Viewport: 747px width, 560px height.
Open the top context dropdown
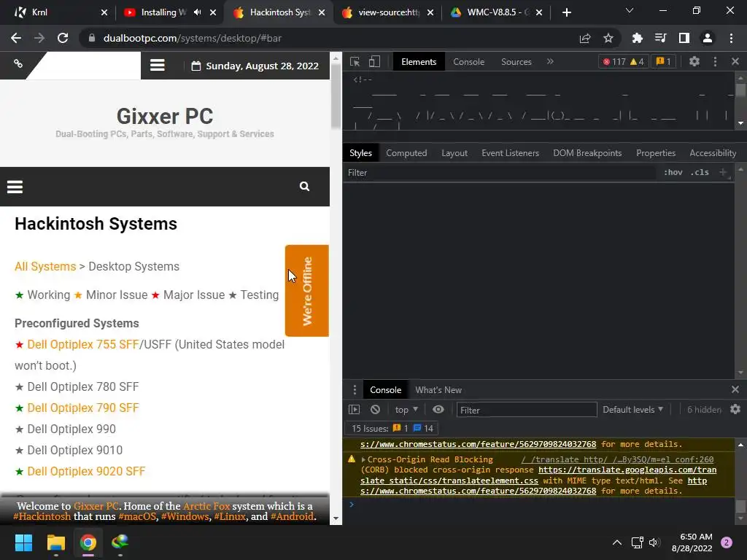(406, 410)
